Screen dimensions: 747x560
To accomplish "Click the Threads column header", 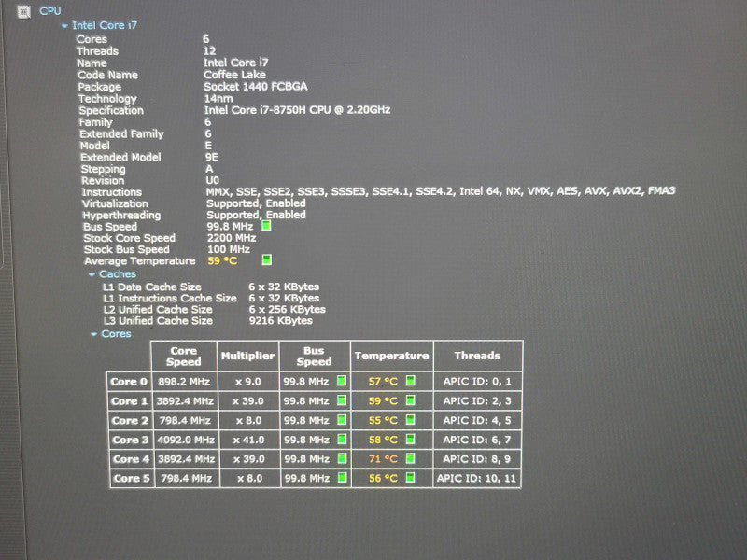I will (x=478, y=357).
